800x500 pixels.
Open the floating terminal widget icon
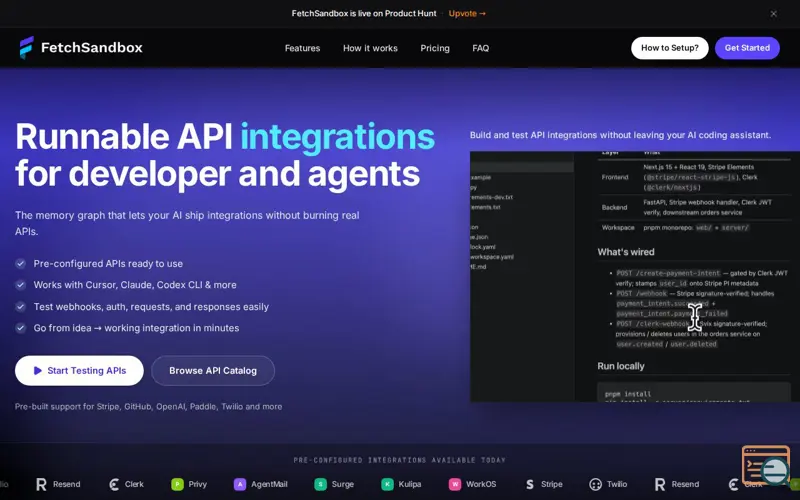pyautogui.click(x=766, y=465)
